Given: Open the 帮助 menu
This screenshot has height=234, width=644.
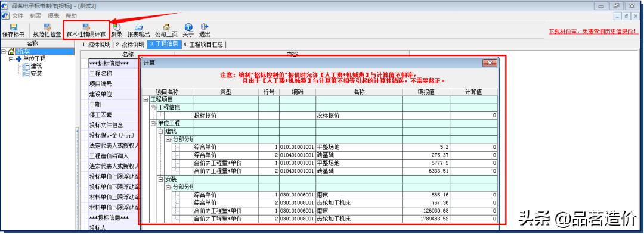Looking at the screenshot, I should 71,15.
